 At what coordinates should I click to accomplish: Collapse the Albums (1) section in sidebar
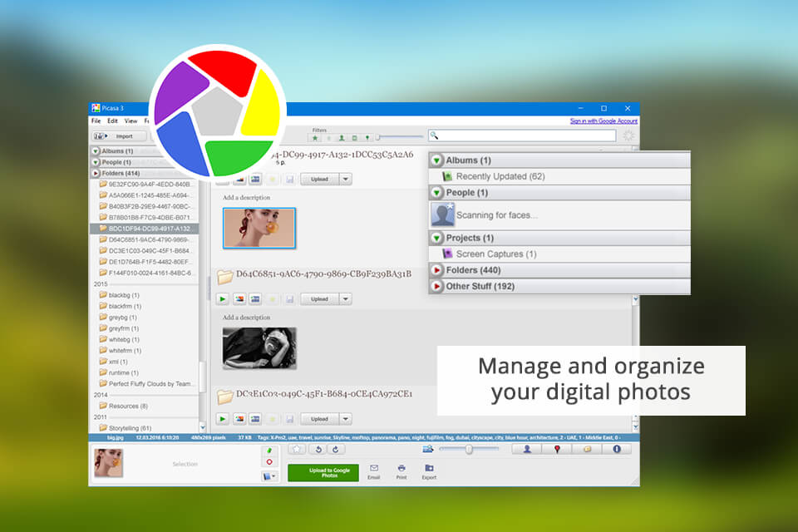tap(96, 151)
